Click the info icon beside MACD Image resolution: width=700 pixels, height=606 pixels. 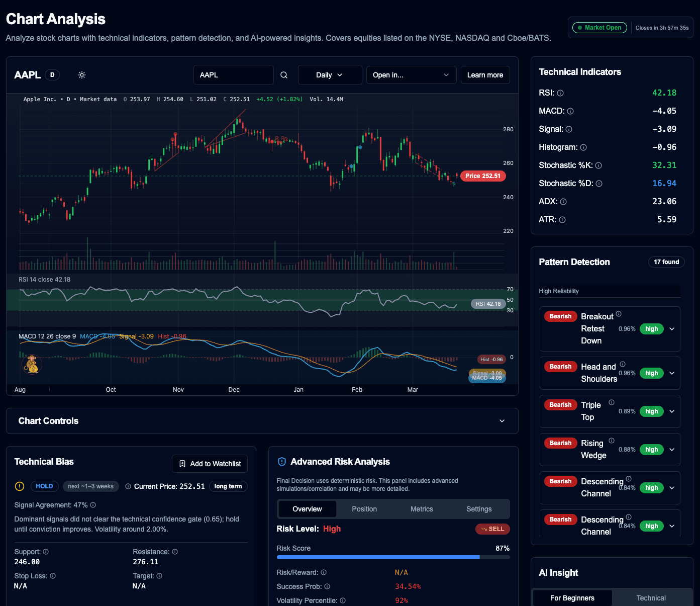[x=570, y=111]
